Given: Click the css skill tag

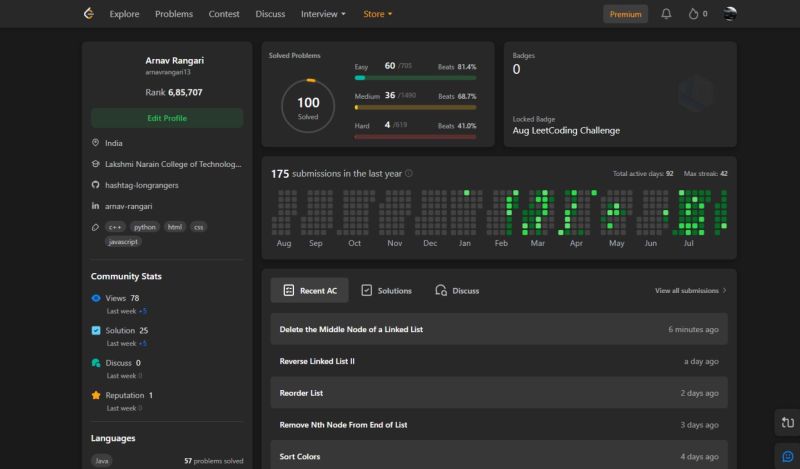Looking at the screenshot, I should [x=198, y=227].
